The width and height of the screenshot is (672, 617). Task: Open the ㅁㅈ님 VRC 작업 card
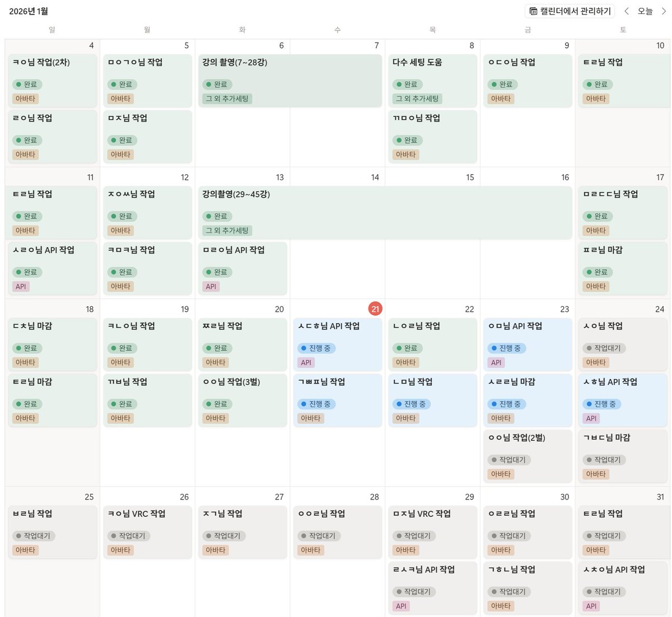point(432,532)
